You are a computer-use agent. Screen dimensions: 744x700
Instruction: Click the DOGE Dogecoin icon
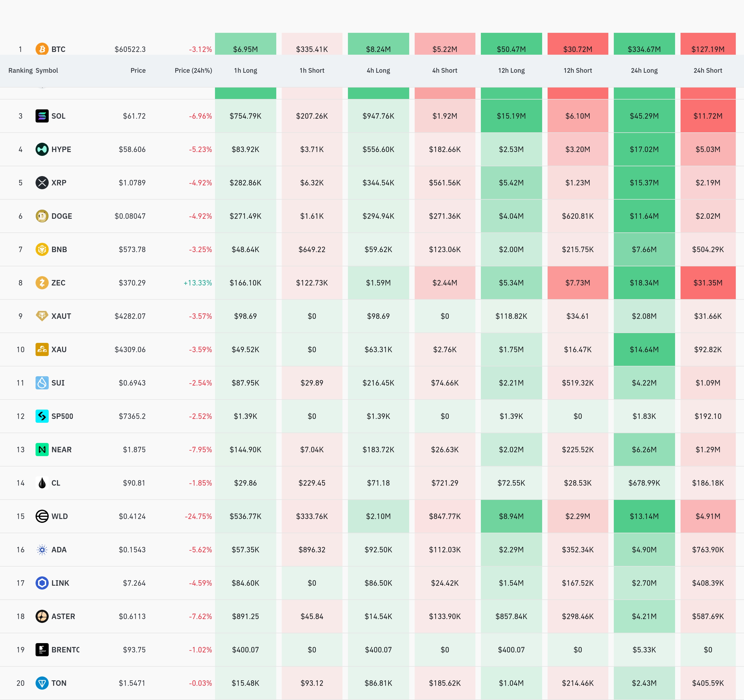(x=42, y=216)
